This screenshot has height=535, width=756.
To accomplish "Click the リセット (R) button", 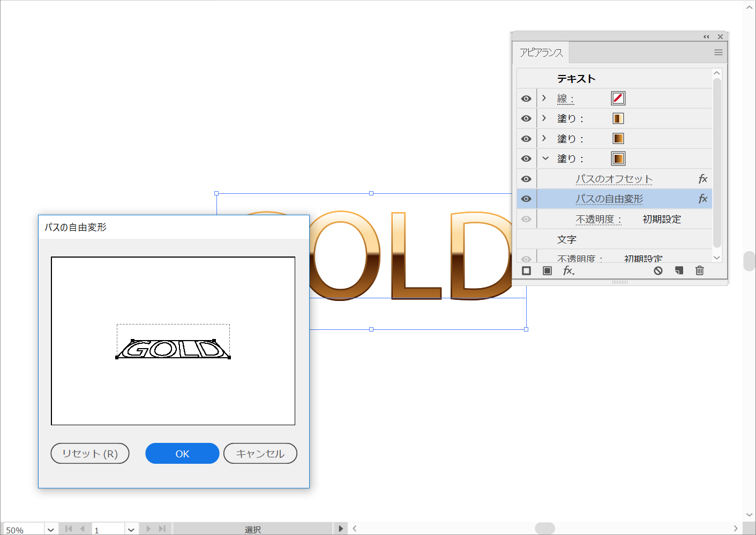I will (x=90, y=454).
